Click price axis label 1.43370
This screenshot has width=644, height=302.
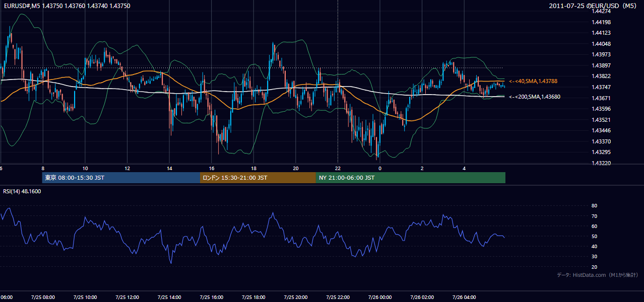pos(601,141)
